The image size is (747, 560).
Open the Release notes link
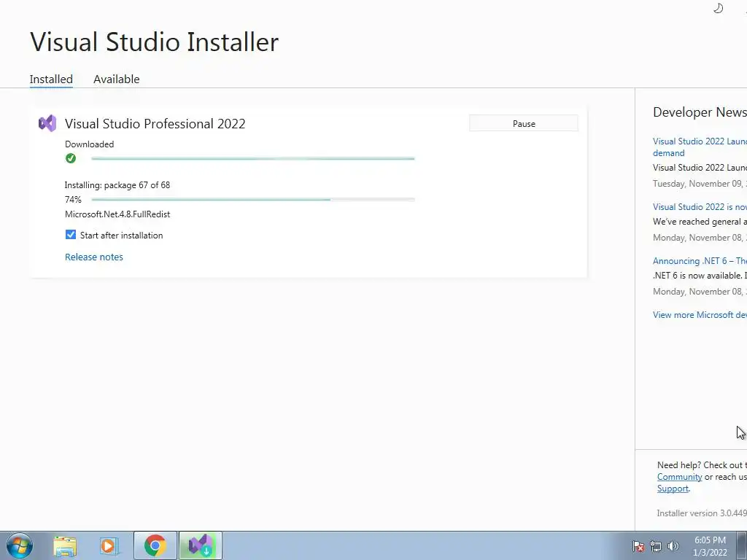[x=94, y=257]
